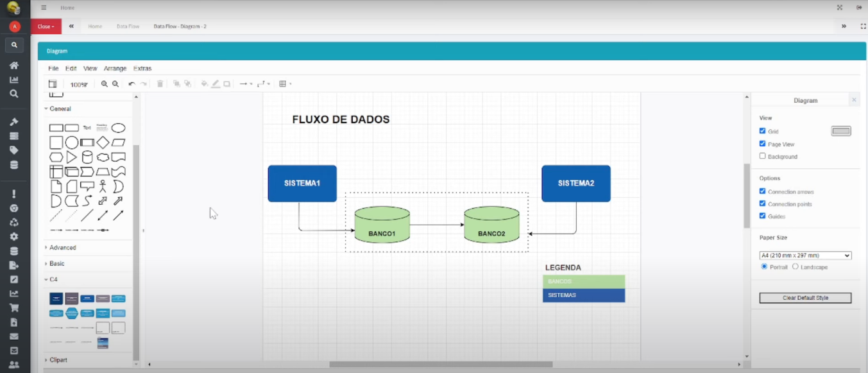
Task: Toggle the Page View checkbox
Action: click(763, 144)
